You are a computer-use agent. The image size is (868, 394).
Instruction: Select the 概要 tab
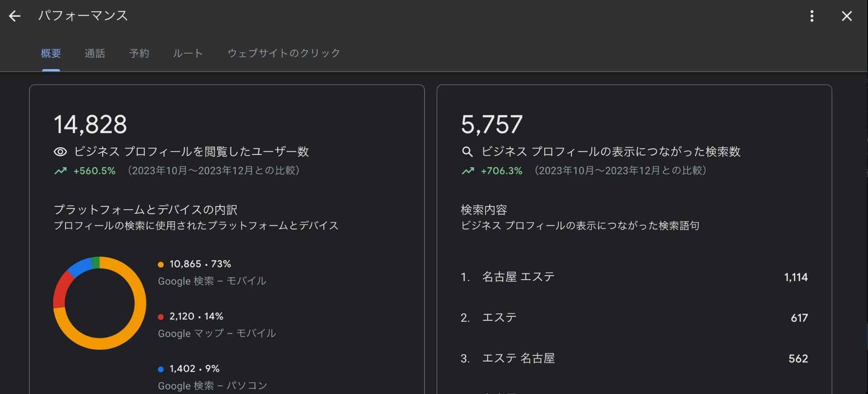click(x=51, y=53)
